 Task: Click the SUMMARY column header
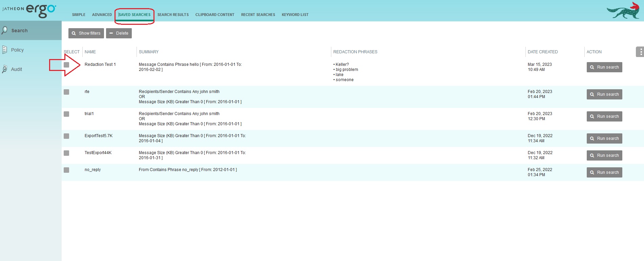(149, 52)
